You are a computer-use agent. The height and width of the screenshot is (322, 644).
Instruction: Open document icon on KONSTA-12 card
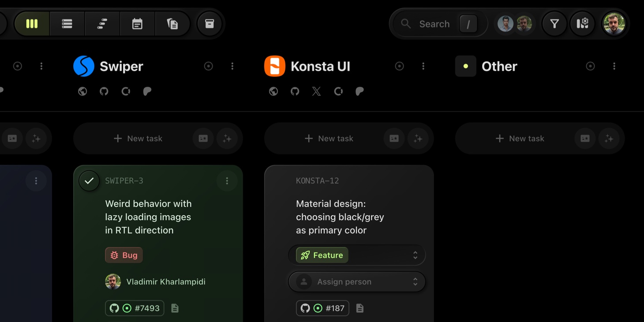point(360,308)
